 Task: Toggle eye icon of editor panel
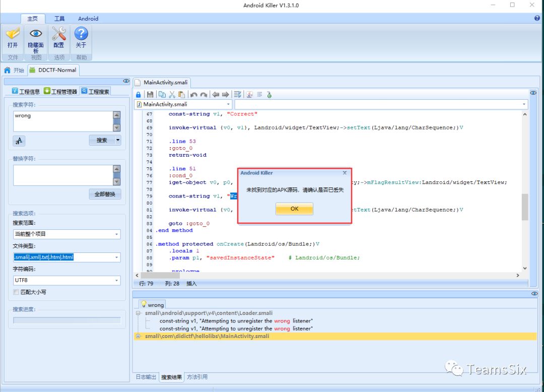(x=533, y=93)
